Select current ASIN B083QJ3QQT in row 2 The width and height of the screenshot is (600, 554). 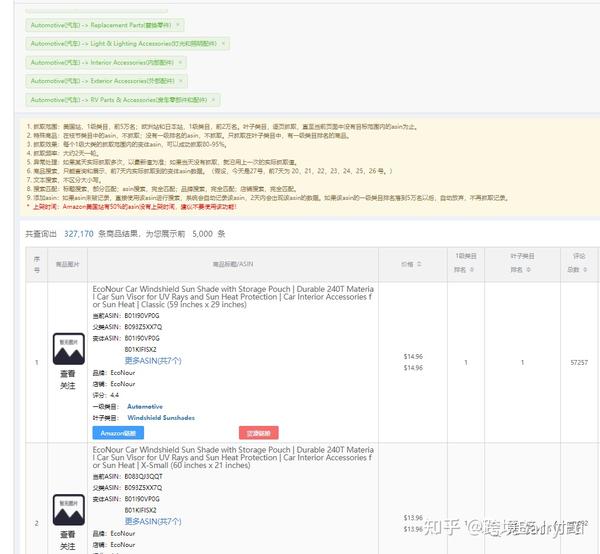click(x=143, y=476)
